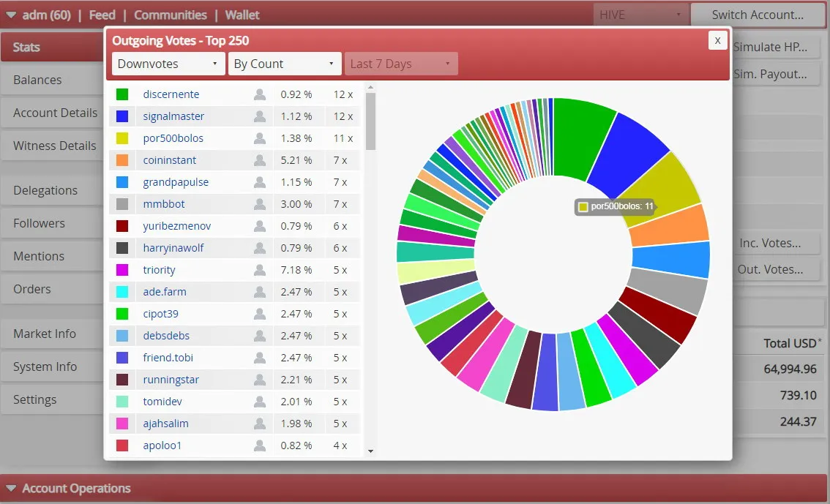Viewport: 830px width, 504px height.
Task: Click the user icon next to harryinawolf
Action: [259, 247]
